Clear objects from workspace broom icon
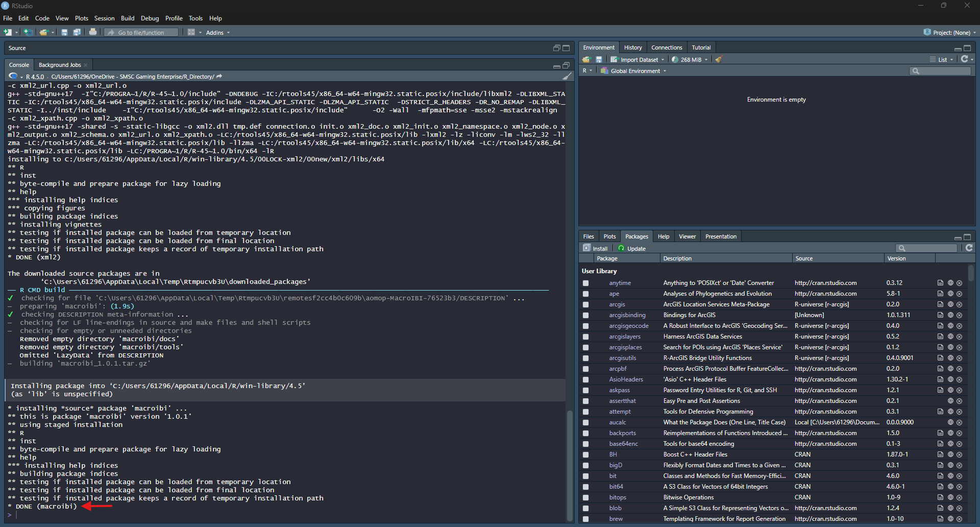This screenshot has height=527, width=980. click(719, 60)
